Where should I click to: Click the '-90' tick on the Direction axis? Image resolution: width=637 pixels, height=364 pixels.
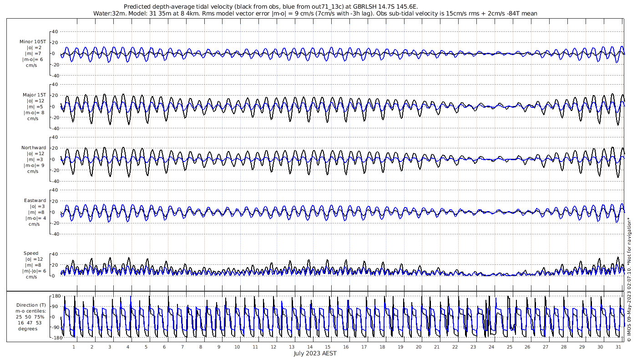56,328
